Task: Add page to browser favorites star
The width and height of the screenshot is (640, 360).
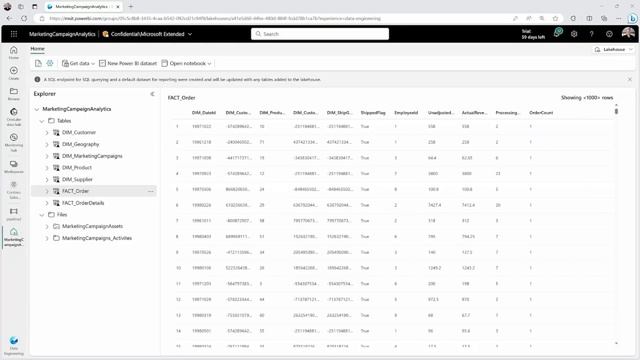Action: pyautogui.click(x=555, y=18)
